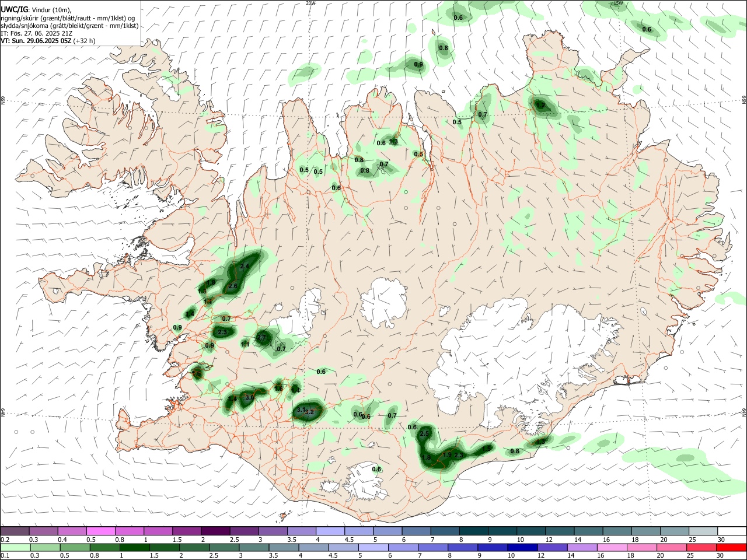
Task: Click the 15W longitude label at top
Action: 619,3
